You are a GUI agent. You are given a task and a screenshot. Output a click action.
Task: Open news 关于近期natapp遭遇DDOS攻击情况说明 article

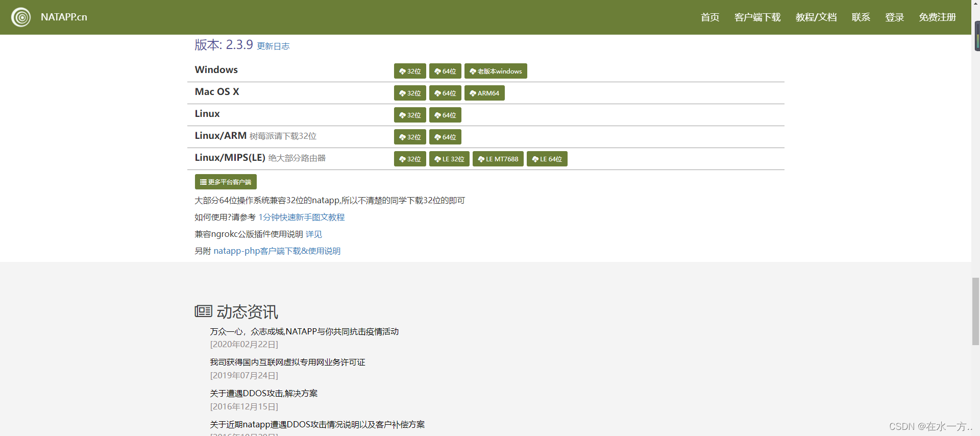[x=317, y=424]
